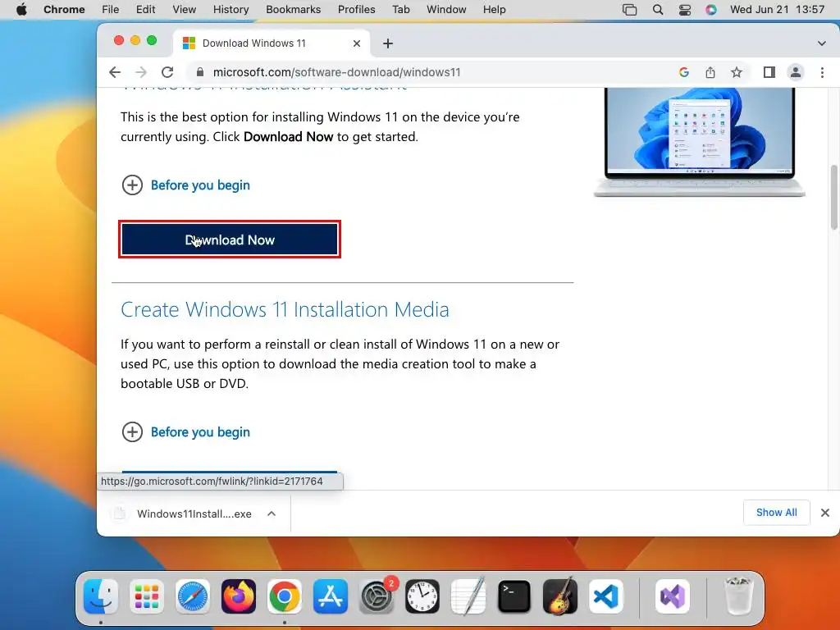Open the Chrome menu in the menu bar
Screen dimensions: 840x630
pyautogui.click(x=64, y=10)
